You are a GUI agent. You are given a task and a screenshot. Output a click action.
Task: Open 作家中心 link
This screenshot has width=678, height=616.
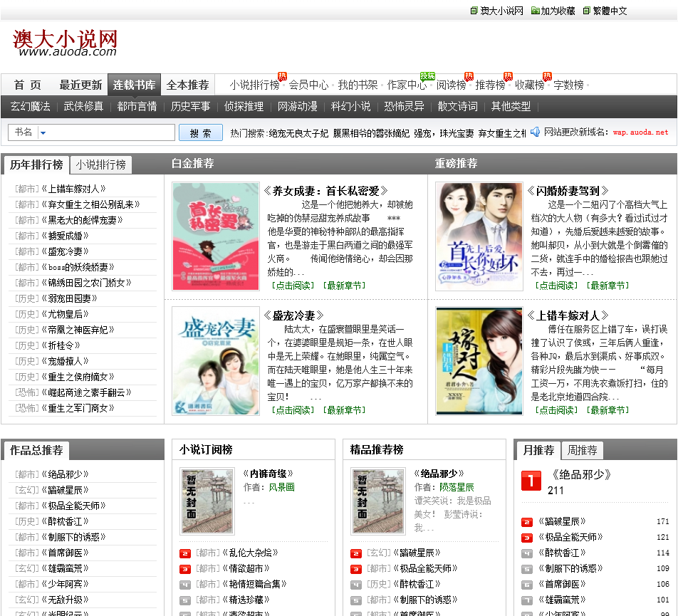[x=407, y=85]
